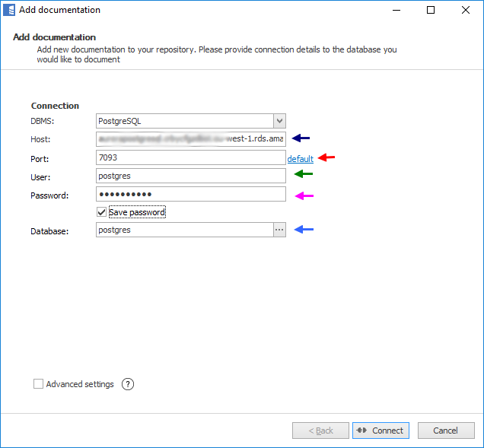Enable the Advanced settings checkbox
Viewport: 484px width, 448px height.
click(x=38, y=384)
